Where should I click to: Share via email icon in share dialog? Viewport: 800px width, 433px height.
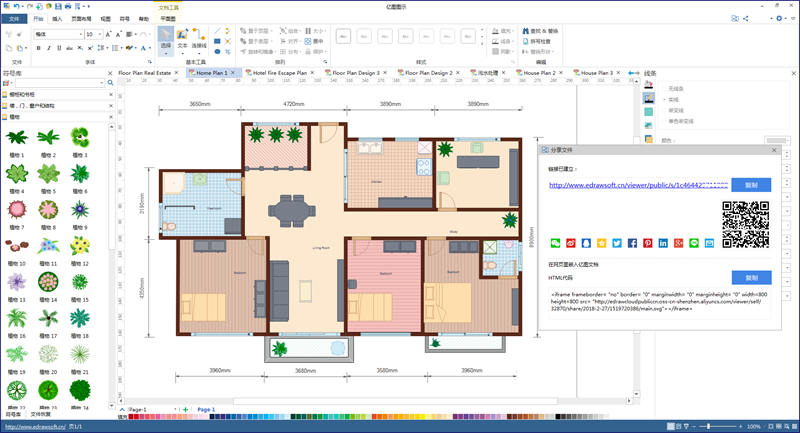click(x=709, y=243)
